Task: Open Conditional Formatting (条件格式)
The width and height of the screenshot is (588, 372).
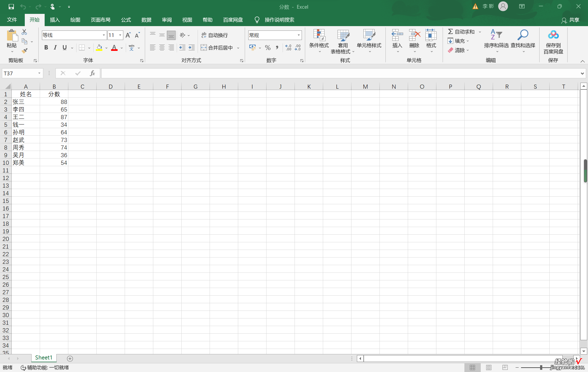Action: tap(319, 41)
